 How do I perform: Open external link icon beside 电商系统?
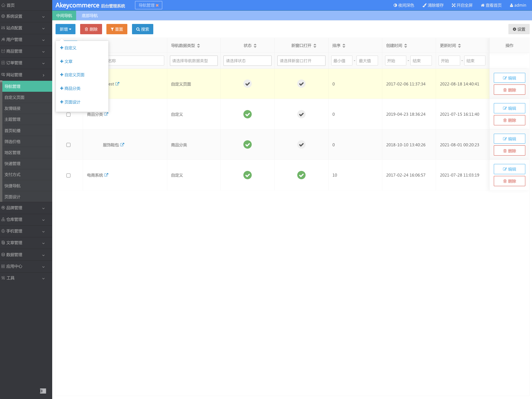[106, 175]
